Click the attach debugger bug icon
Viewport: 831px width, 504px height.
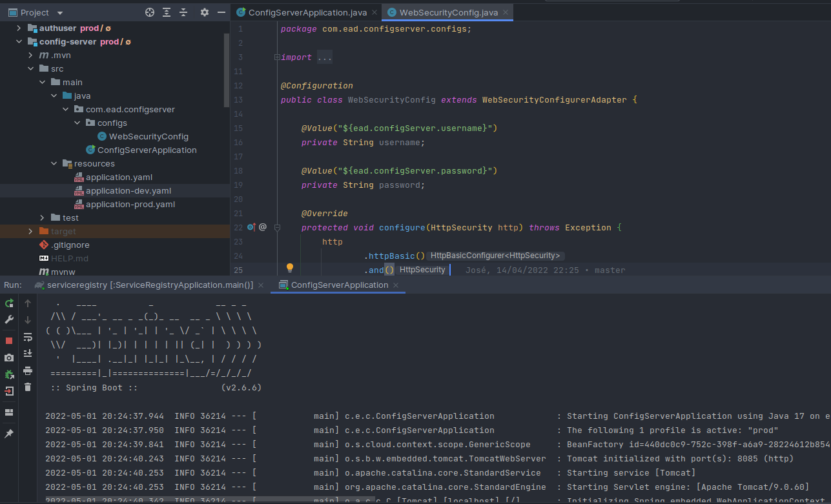[9, 374]
